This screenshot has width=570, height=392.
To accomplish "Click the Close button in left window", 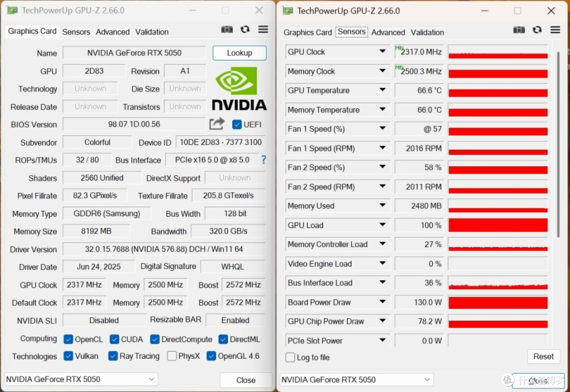I will [246, 380].
